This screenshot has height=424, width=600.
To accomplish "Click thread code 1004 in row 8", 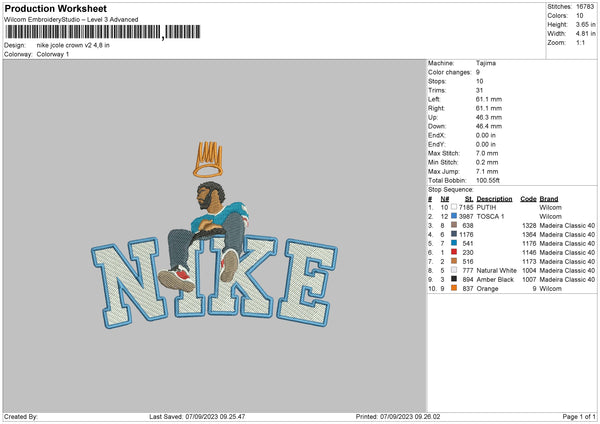I will (x=529, y=271).
